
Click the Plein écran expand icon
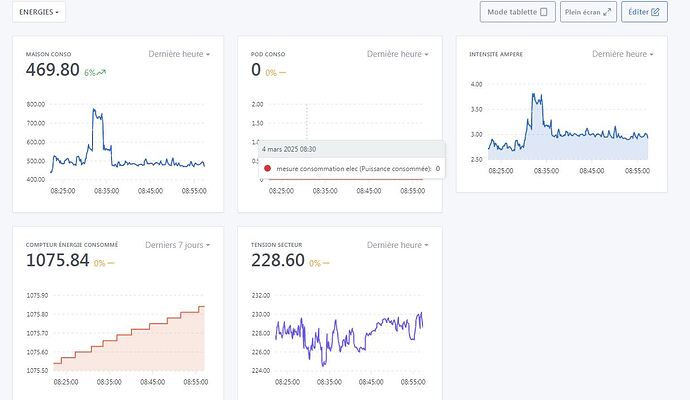click(606, 12)
